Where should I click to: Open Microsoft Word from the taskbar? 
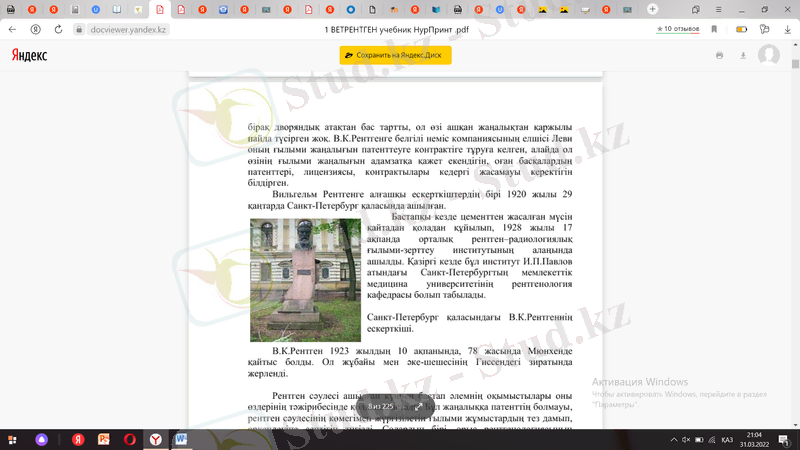click(x=182, y=439)
